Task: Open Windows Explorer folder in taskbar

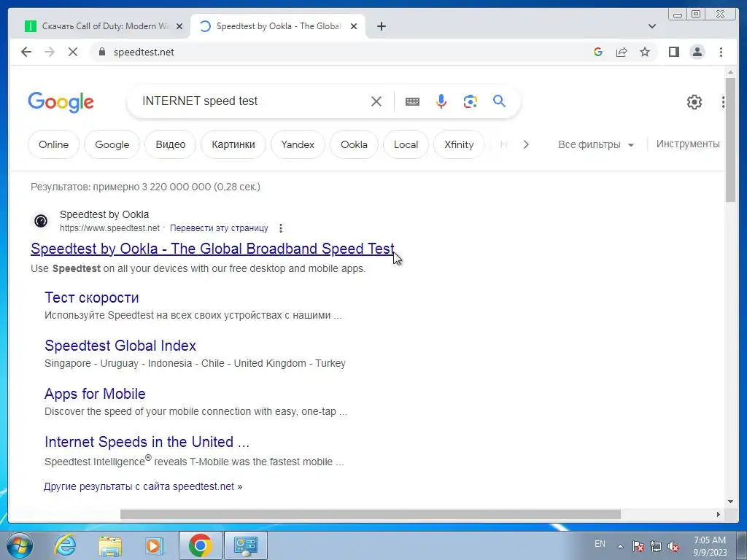Action: pos(110,545)
